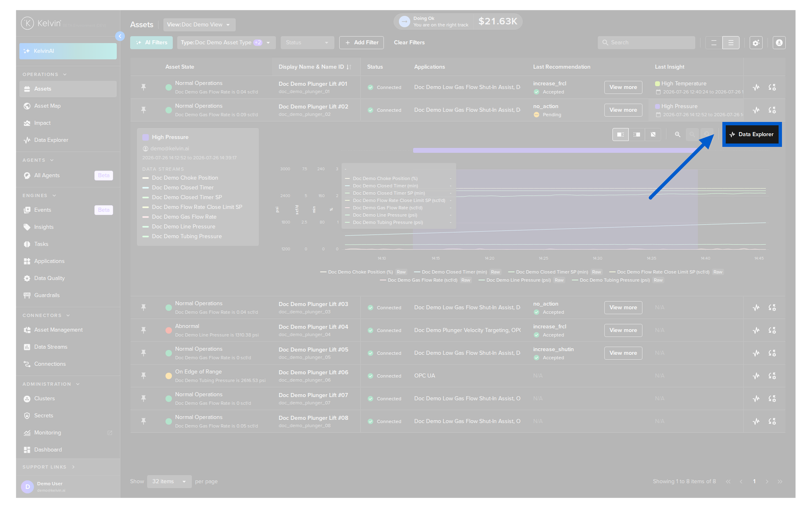Image resolution: width=812 pixels, height=508 pixels.
Task: Click the High Temperature insight for Lift #01
Action: tap(684, 83)
